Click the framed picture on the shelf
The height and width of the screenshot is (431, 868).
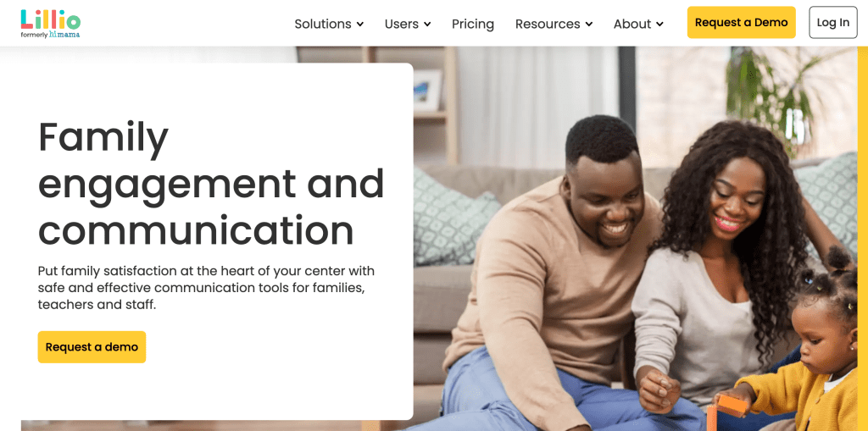click(x=427, y=91)
